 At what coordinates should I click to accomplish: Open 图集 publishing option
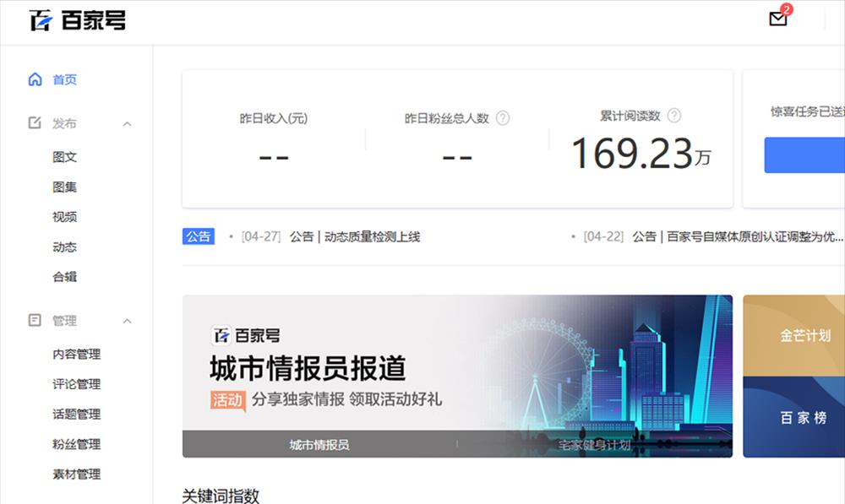coord(65,187)
